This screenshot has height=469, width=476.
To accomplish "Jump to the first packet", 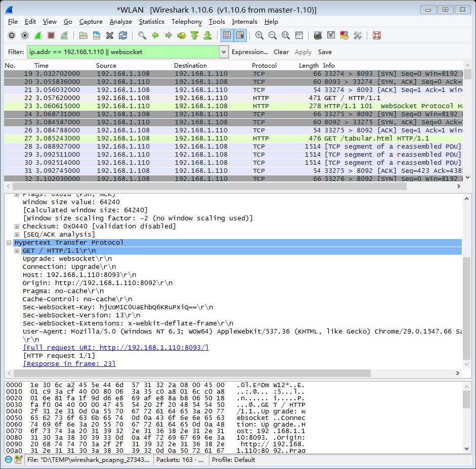I will (x=195, y=35).
